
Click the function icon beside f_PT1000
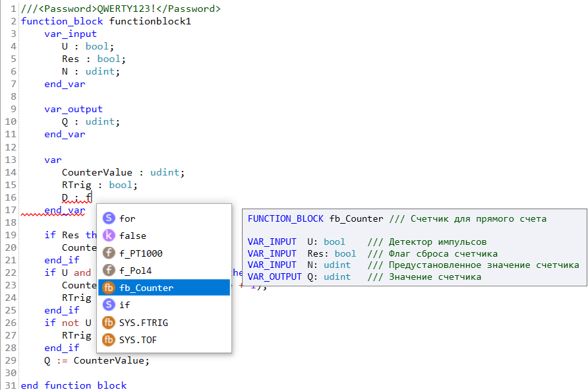(x=109, y=253)
